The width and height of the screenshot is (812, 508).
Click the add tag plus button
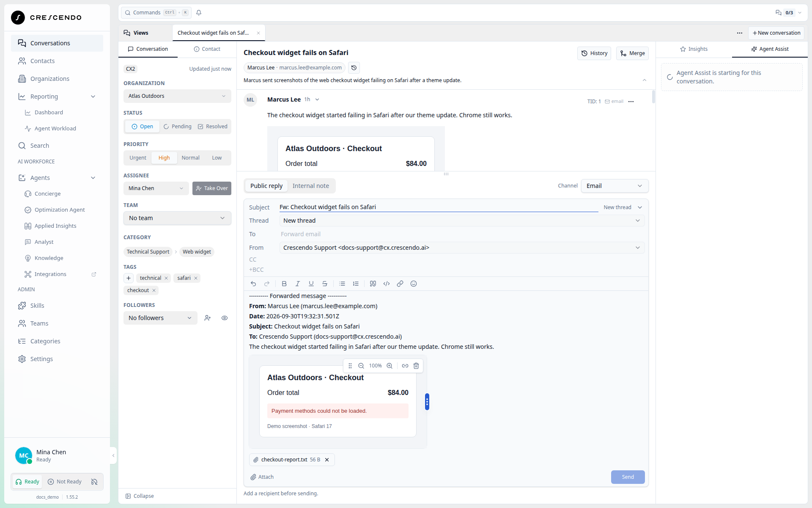click(129, 278)
